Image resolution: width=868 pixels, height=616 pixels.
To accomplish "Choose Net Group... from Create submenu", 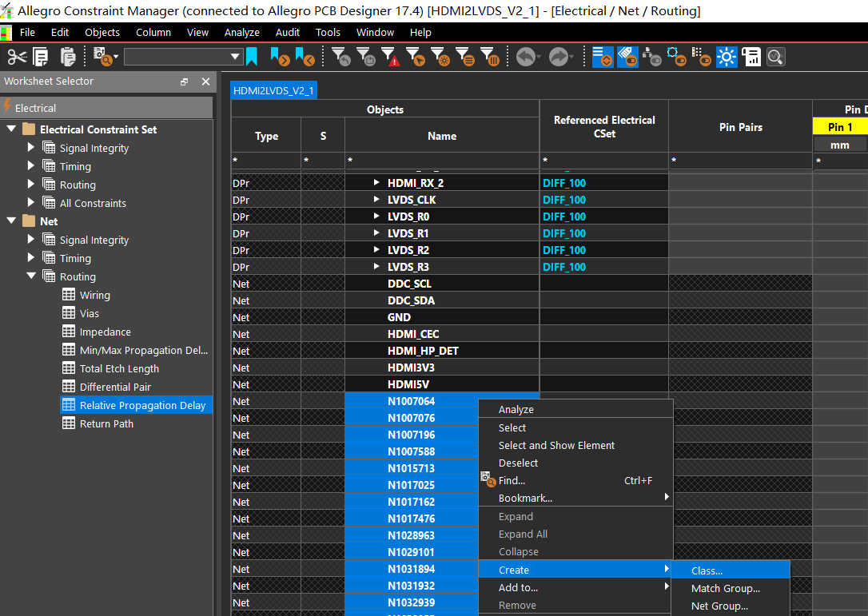I will tap(731, 606).
